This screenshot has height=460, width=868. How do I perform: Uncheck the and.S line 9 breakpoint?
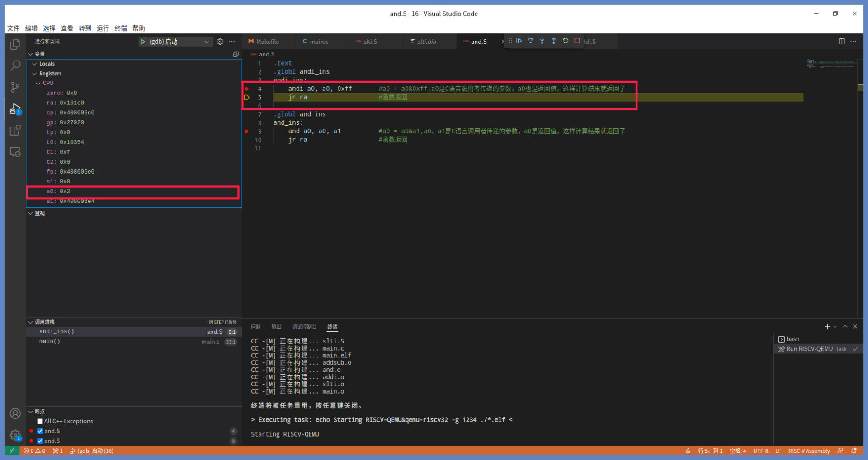pyautogui.click(x=40, y=441)
